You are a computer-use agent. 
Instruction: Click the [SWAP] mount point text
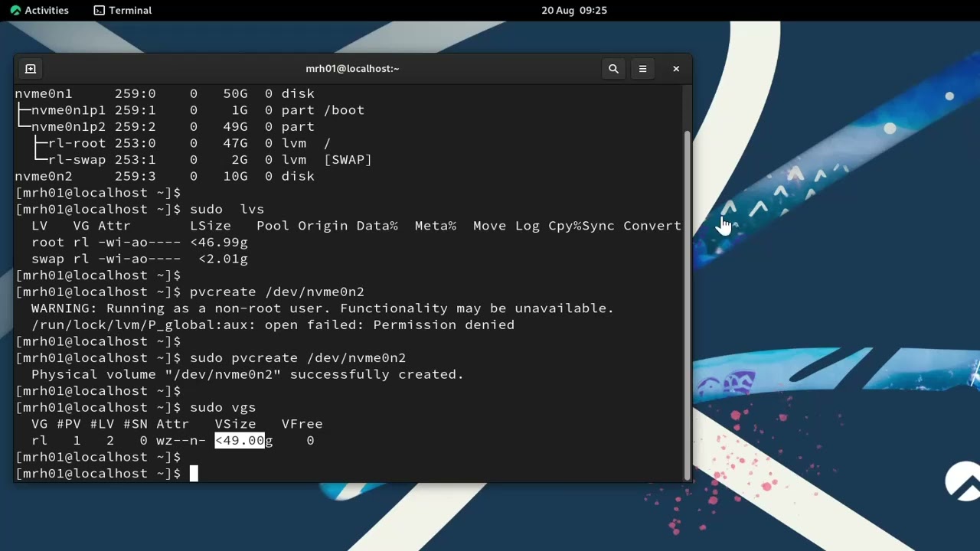click(348, 160)
